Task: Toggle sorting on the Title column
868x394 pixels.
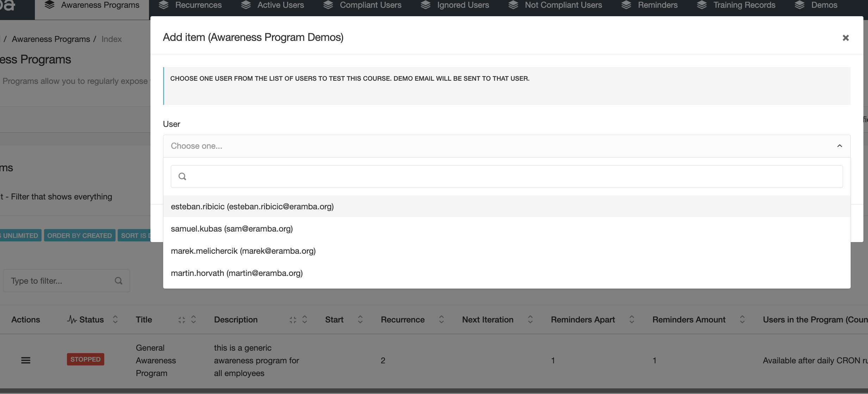Action: click(193, 319)
